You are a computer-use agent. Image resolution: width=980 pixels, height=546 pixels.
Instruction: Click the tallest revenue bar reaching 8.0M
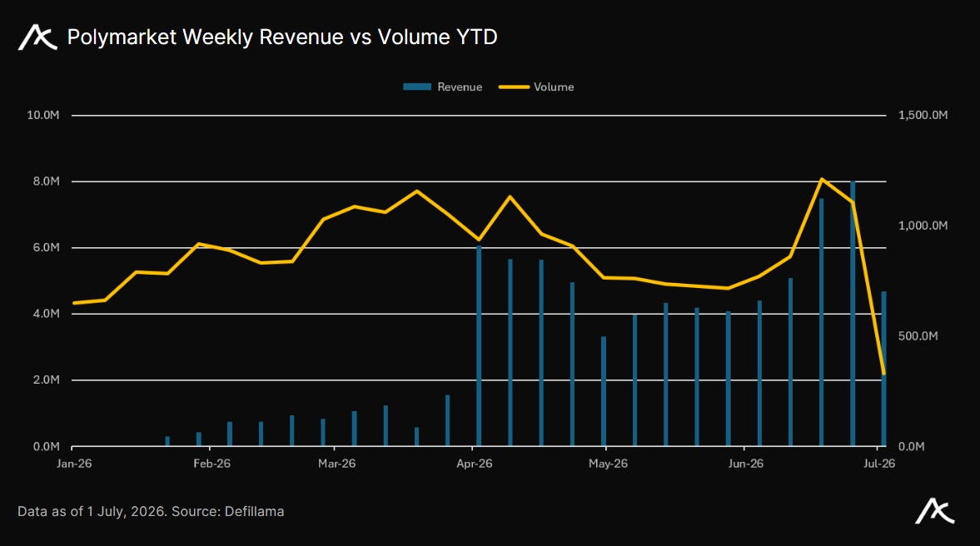point(853,314)
